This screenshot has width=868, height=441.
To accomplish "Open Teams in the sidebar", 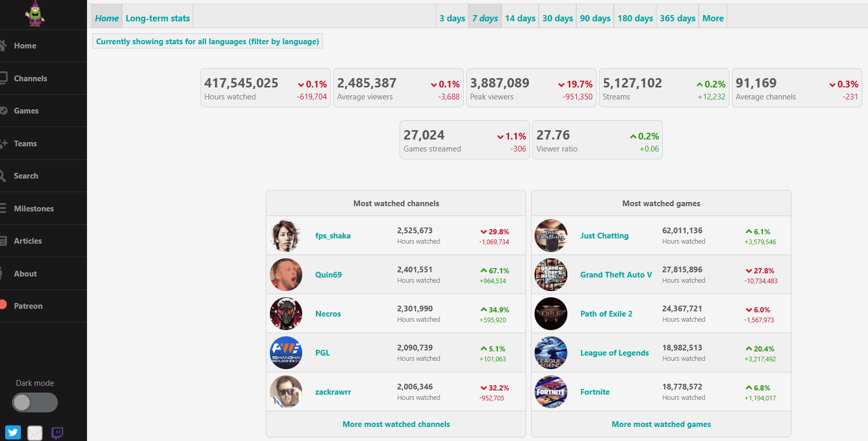I will (43, 143).
